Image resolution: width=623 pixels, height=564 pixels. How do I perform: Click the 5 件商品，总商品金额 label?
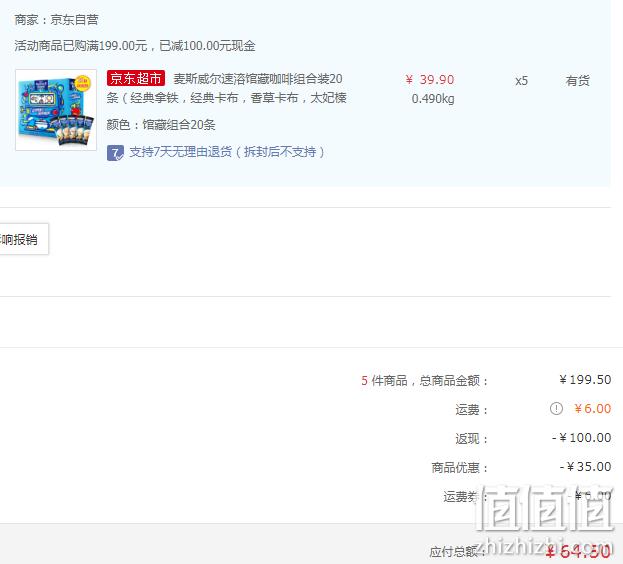[424, 381]
